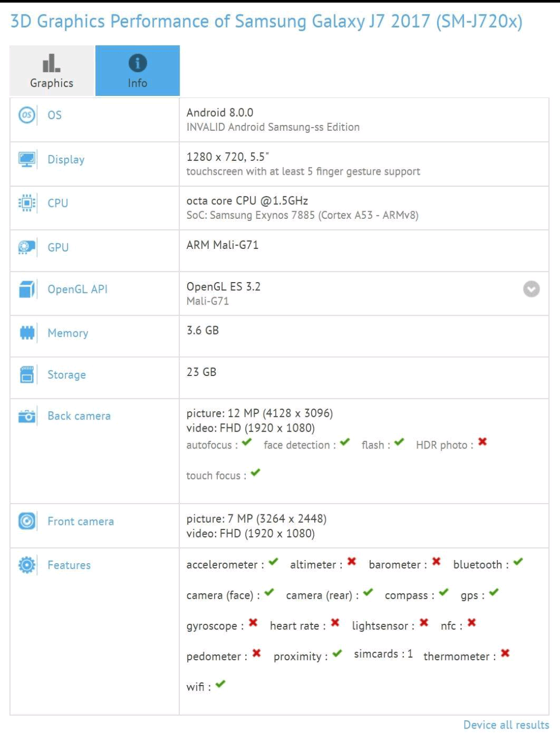Click the Display label

click(66, 160)
